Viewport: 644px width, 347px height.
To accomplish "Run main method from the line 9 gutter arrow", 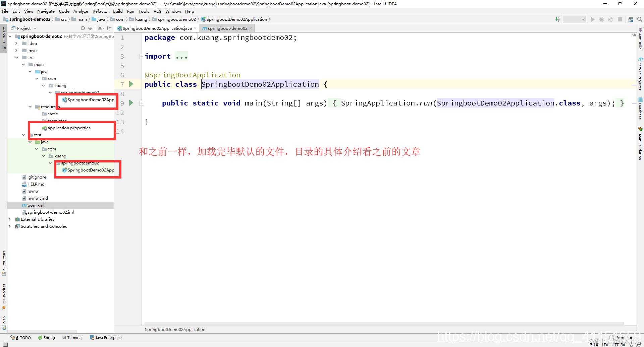I will pos(131,103).
